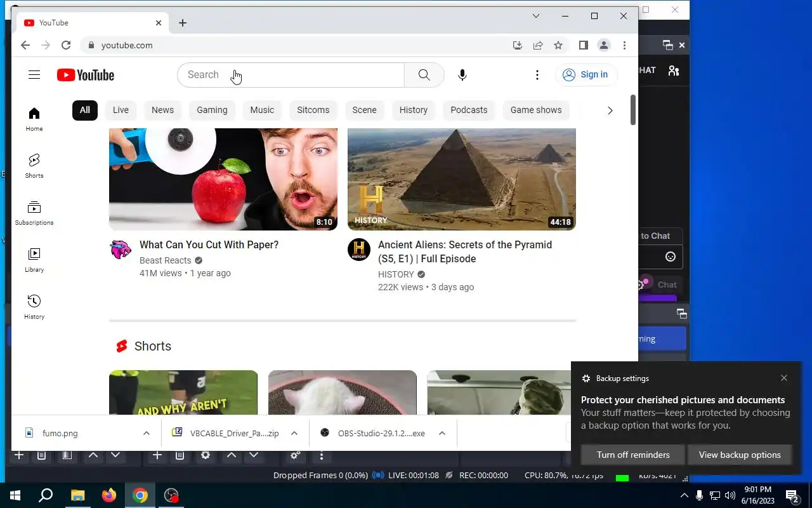
Task: Open a new Chrome tab
Action: [x=183, y=23]
